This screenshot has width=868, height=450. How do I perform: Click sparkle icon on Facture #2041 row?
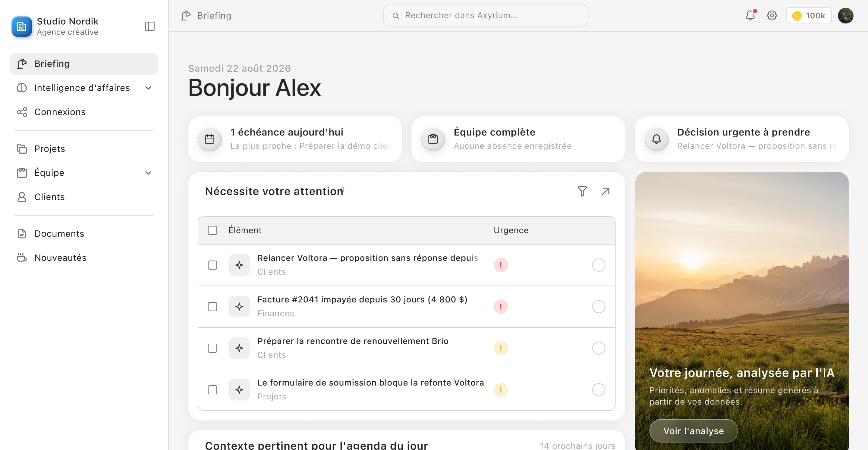click(x=239, y=307)
